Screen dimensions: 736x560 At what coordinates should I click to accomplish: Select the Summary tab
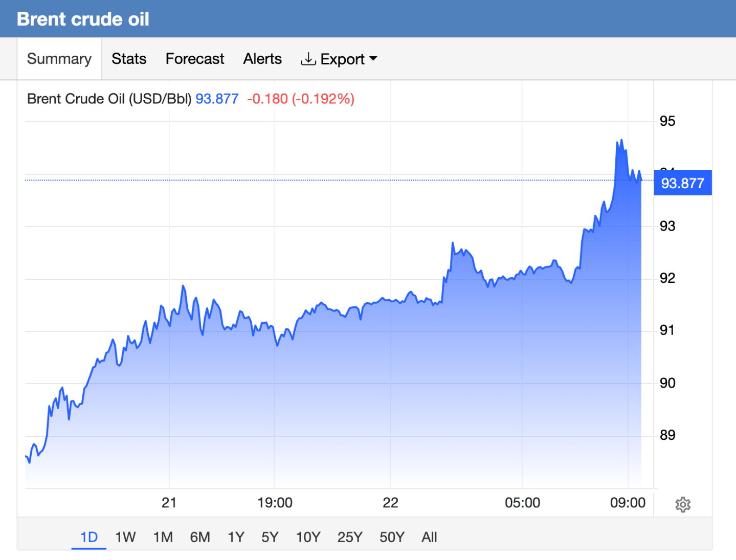click(59, 59)
